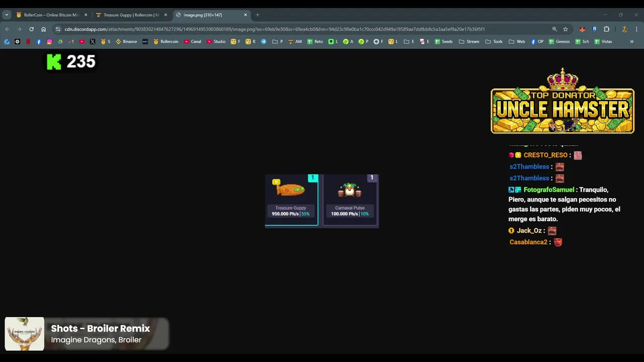Open the Genesis spreadsheet bookmark
Image resolution: width=644 pixels, height=362 pixels.
[x=559, y=42]
